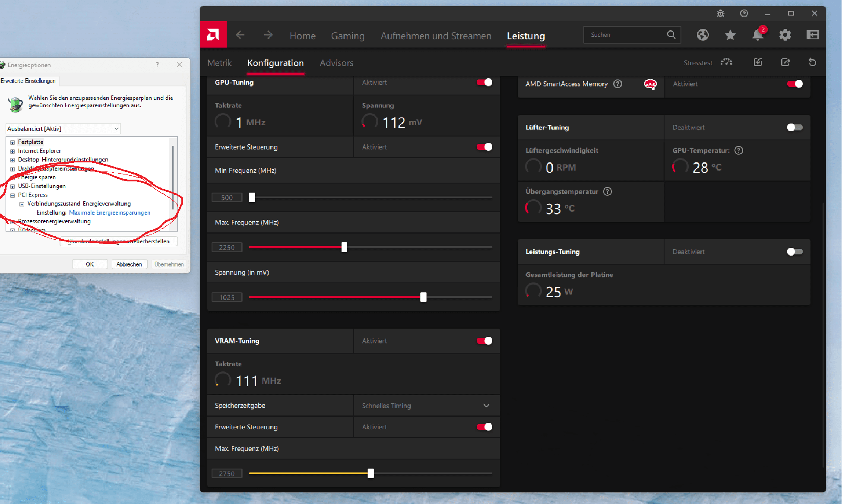Select the Leistung tab

(x=526, y=36)
